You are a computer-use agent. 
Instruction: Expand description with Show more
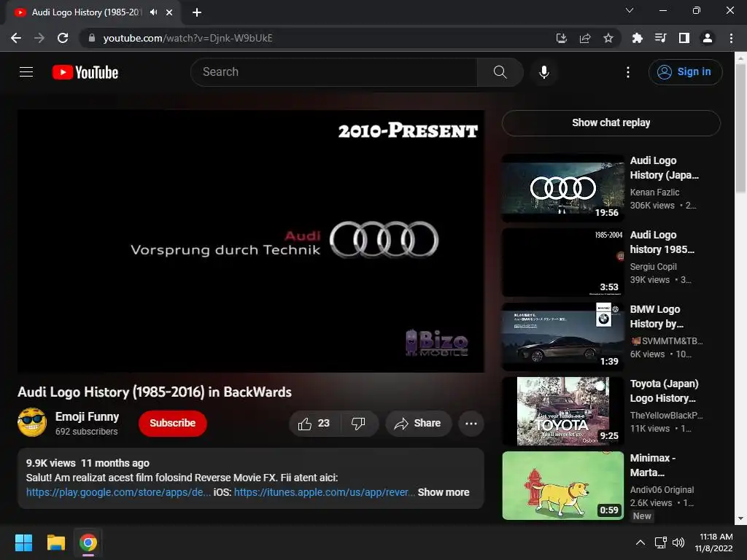point(444,492)
